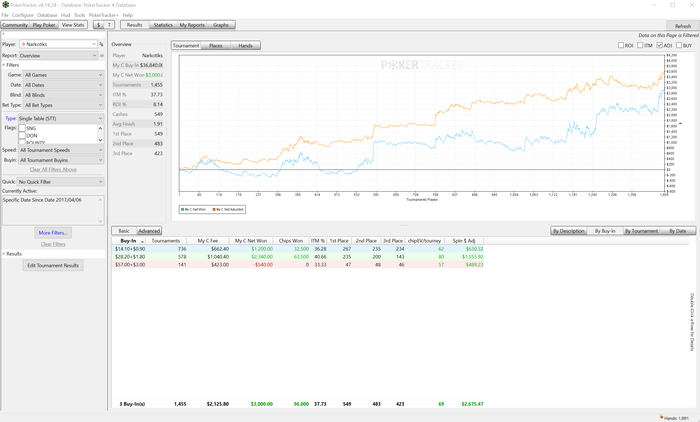Open the Type dropdown Single Table (STT)
The width and height of the screenshot is (700, 422).
[x=60, y=119]
